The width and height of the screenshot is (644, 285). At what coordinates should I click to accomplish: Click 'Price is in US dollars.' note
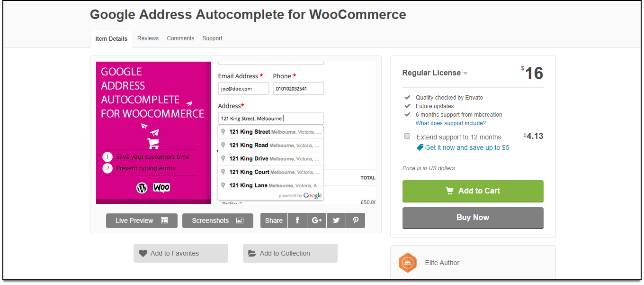pyautogui.click(x=429, y=168)
